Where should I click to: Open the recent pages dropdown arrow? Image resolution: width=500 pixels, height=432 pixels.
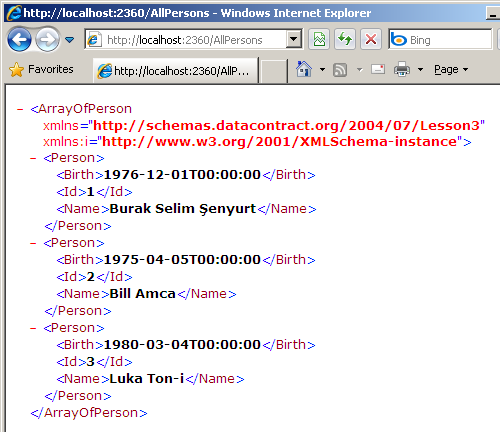pyautogui.click(x=69, y=40)
